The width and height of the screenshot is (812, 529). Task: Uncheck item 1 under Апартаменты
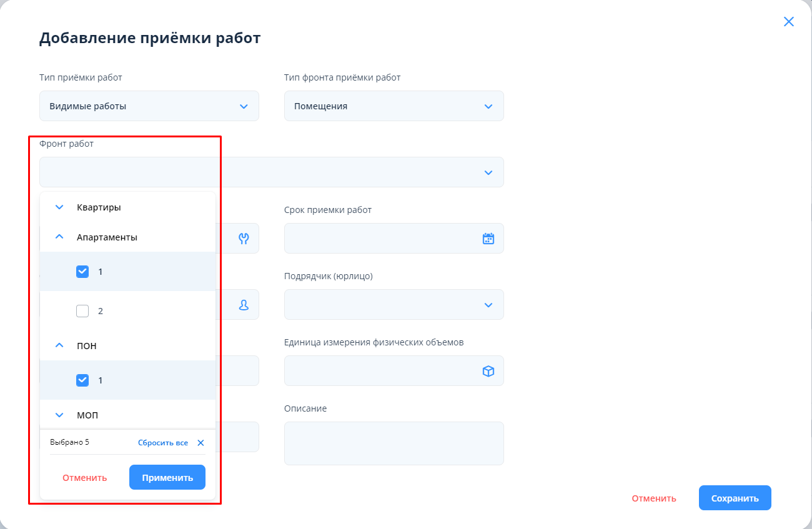[x=82, y=272]
